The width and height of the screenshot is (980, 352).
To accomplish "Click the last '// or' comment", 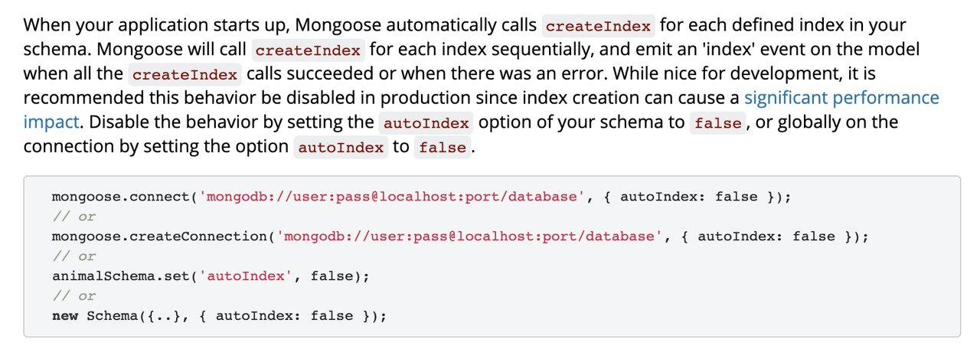I will [x=74, y=296].
